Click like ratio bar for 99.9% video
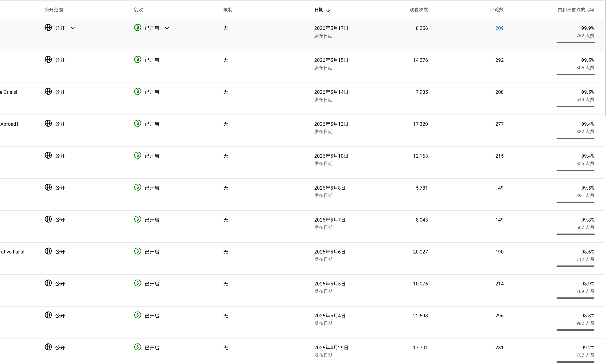The height and width of the screenshot is (364, 606). (x=575, y=43)
